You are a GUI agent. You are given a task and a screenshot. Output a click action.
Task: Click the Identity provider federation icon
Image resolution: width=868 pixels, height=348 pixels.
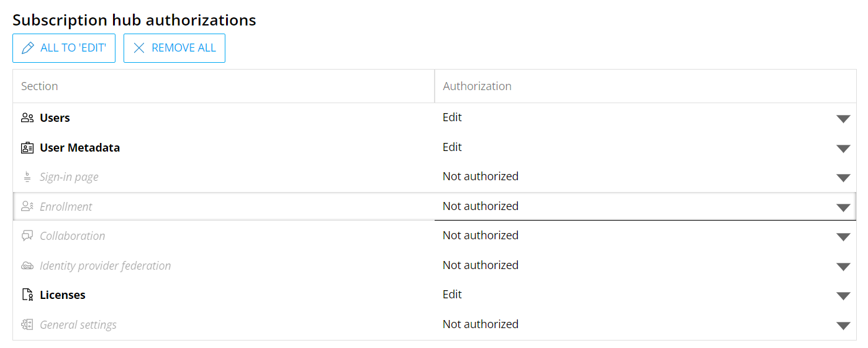pyautogui.click(x=27, y=266)
